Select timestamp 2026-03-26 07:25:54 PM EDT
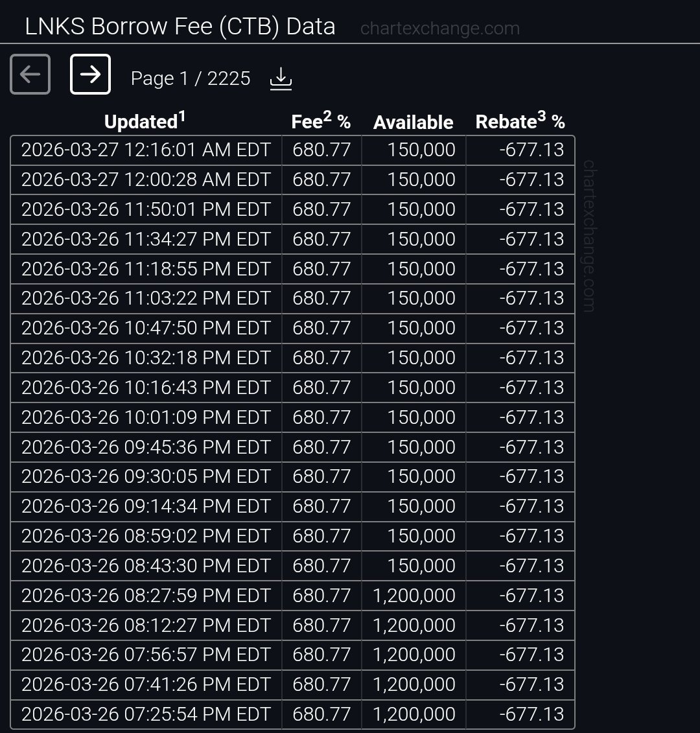 click(x=146, y=714)
